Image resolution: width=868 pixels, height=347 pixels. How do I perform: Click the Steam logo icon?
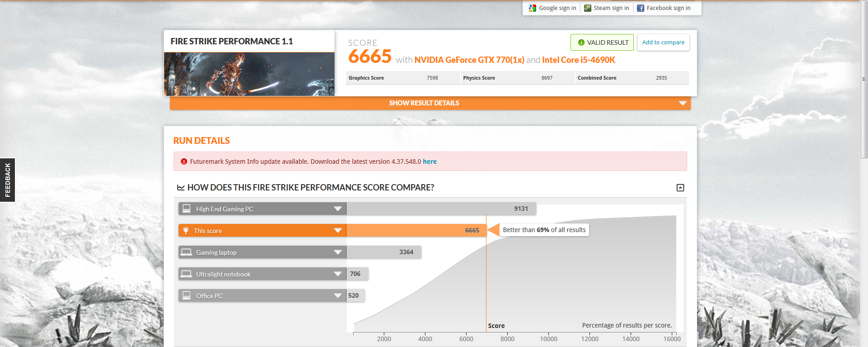tap(588, 8)
